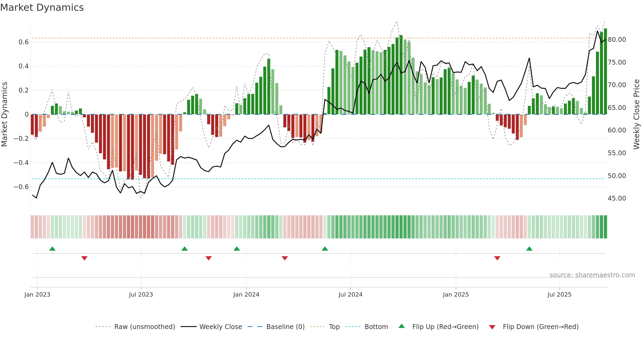Select the Flip Up triangle in May 2024
644x362 pixels.
[325, 249]
